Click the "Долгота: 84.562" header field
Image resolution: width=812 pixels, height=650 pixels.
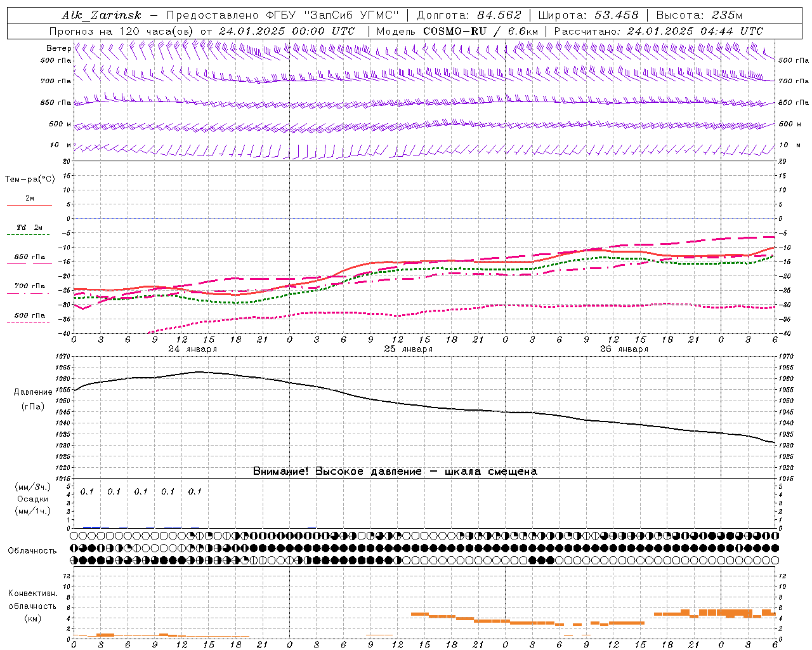coord(469,15)
